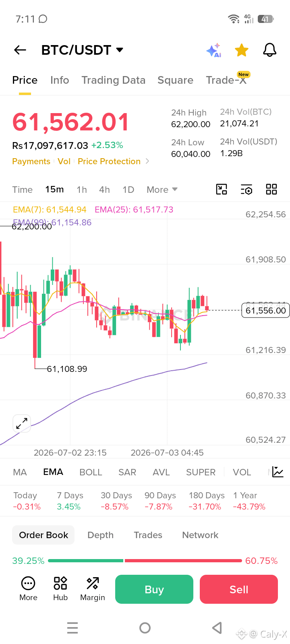This screenshot has width=290, height=644.
Task: Select the 4h interval
Action: click(105, 190)
